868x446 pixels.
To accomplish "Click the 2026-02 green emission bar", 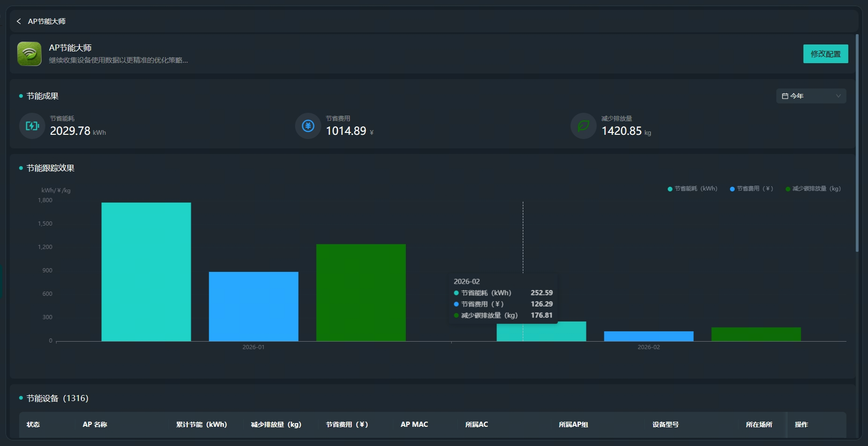I will (x=756, y=334).
